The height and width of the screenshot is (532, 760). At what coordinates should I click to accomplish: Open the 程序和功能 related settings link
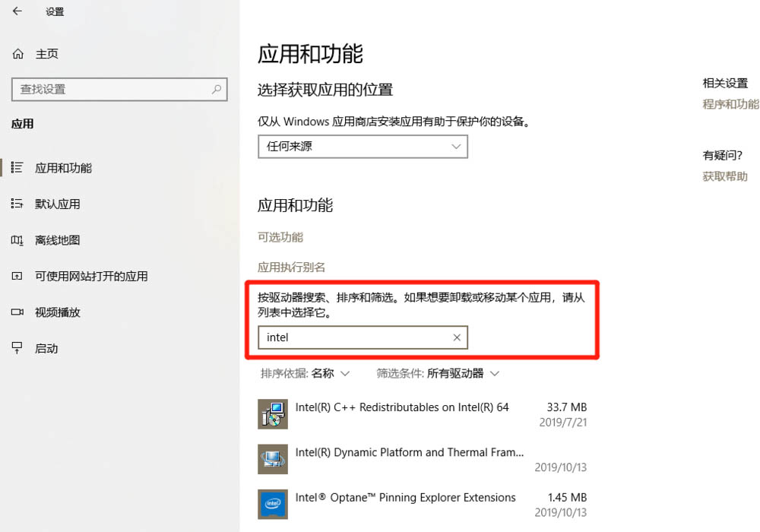[x=731, y=104]
